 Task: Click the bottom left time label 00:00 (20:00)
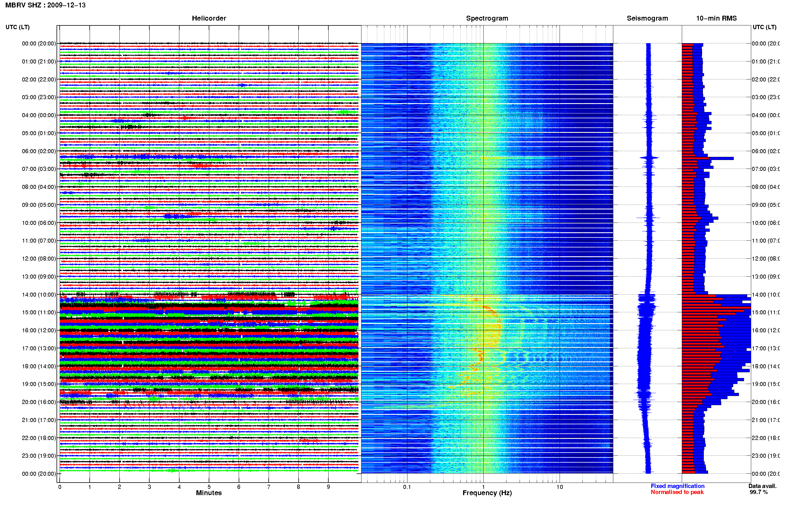coord(39,474)
